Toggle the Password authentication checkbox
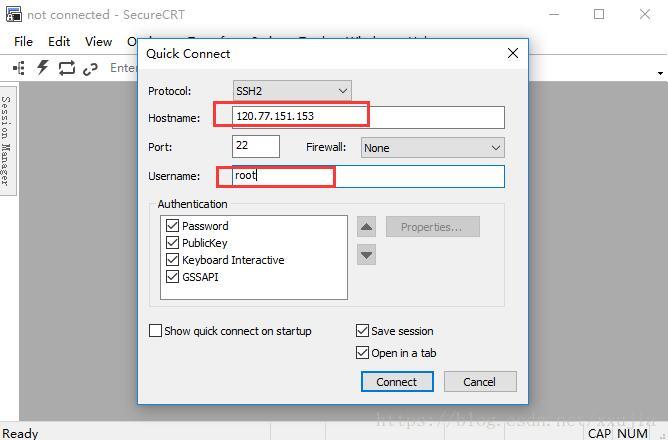Screen dimensions: 668x440 (x=172, y=226)
